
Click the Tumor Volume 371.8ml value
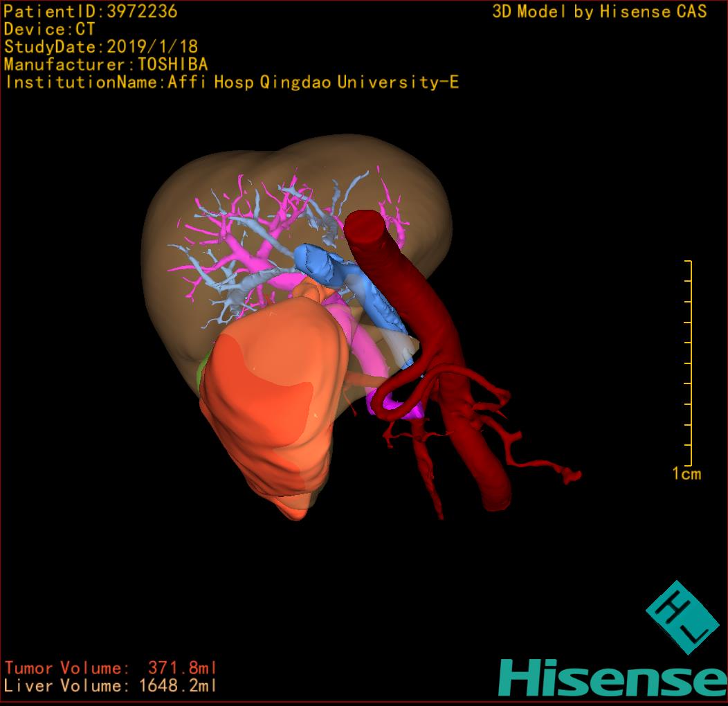[111, 668]
